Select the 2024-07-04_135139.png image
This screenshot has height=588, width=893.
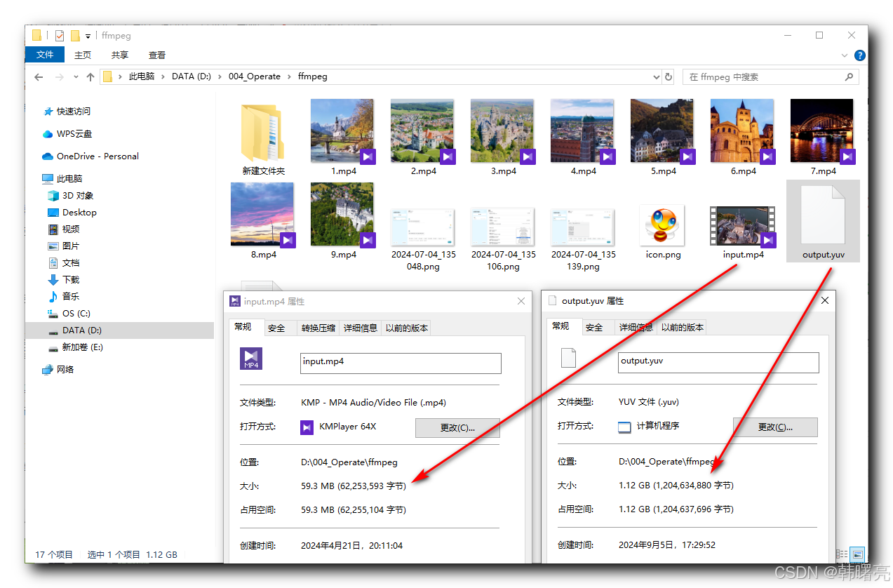click(583, 227)
